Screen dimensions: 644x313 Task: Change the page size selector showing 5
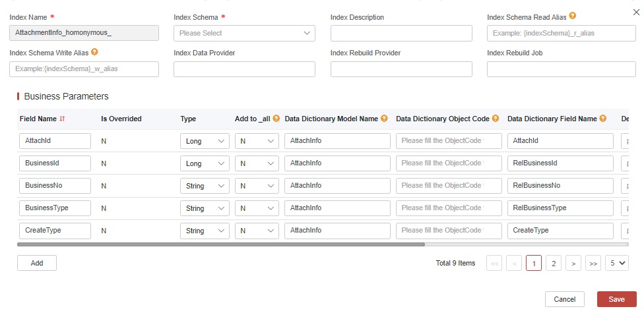pos(618,263)
